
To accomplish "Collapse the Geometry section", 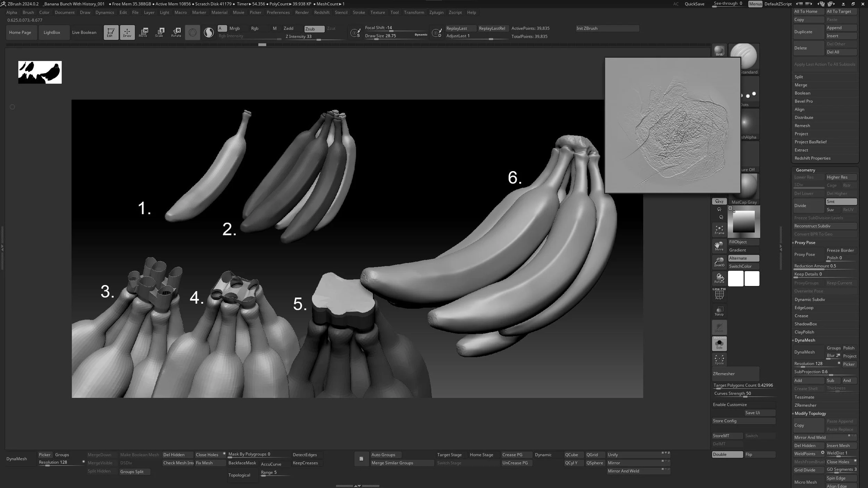I will tap(805, 170).
